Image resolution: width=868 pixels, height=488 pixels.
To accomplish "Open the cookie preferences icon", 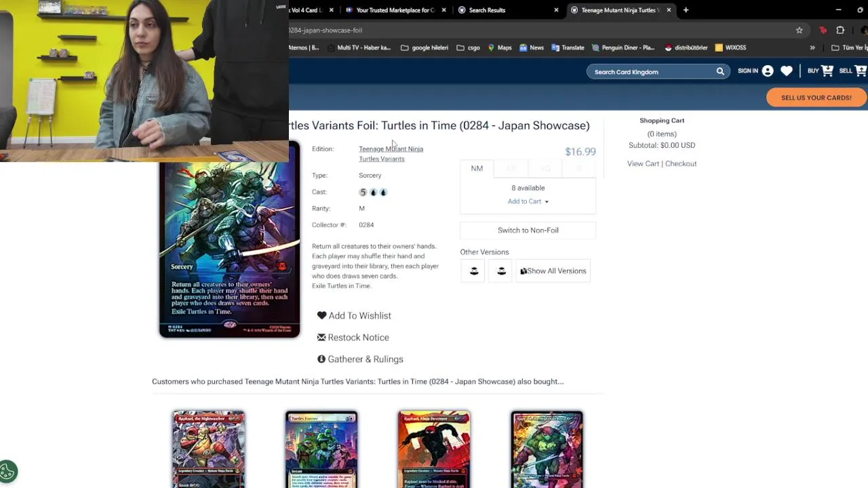I will (x=8, y=471).
